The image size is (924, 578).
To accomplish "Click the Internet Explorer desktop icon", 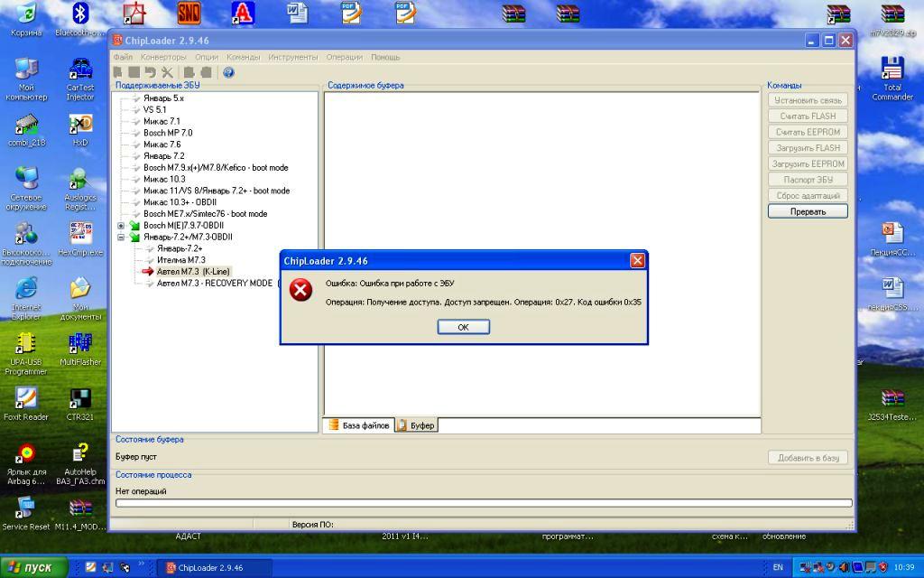I will click(26, 289).
